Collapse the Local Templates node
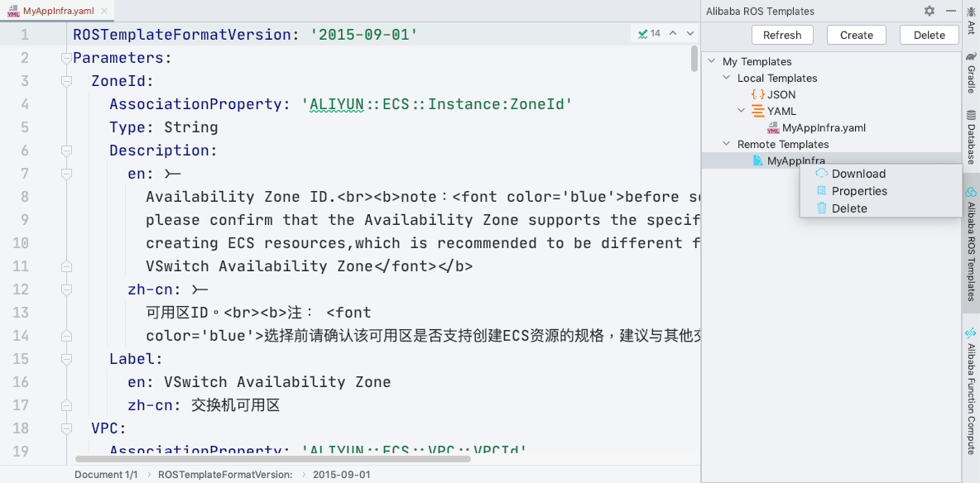The image size is (980, 483). coord(726,78)
